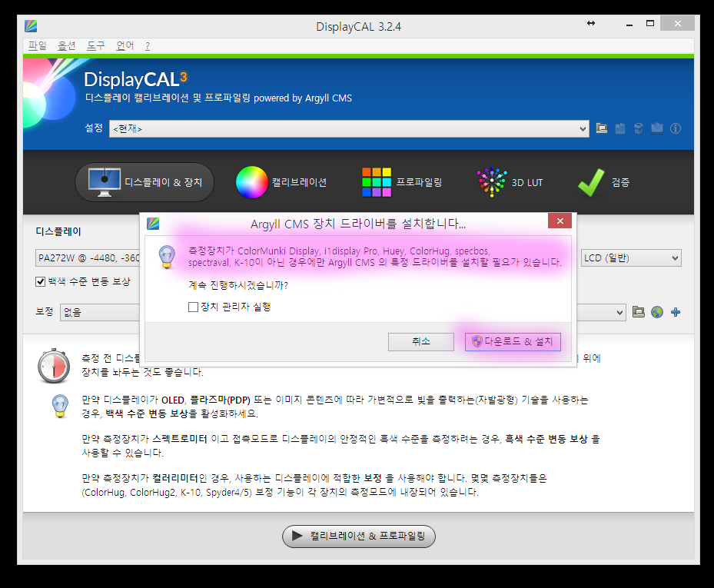Open the 파일 menu
714x588 pixels.
pyautogui.click(x=38, y=45)
